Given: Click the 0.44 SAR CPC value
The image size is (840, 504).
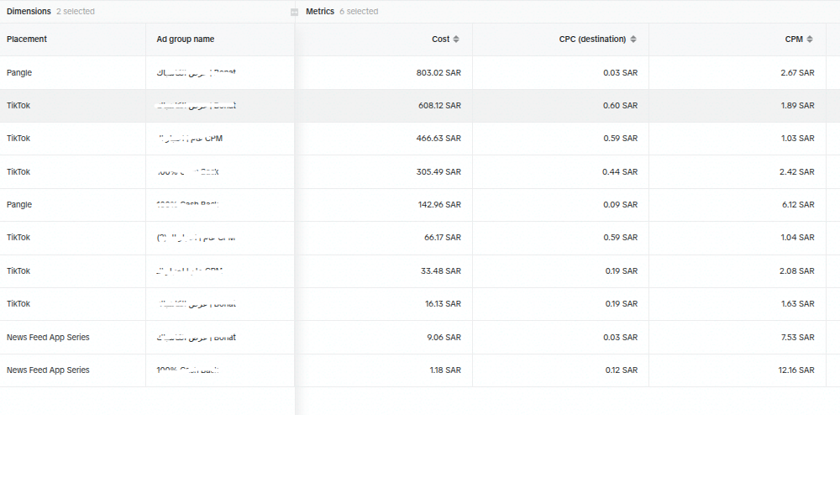Looking at the screenshot, I should [x=620, y=172].
